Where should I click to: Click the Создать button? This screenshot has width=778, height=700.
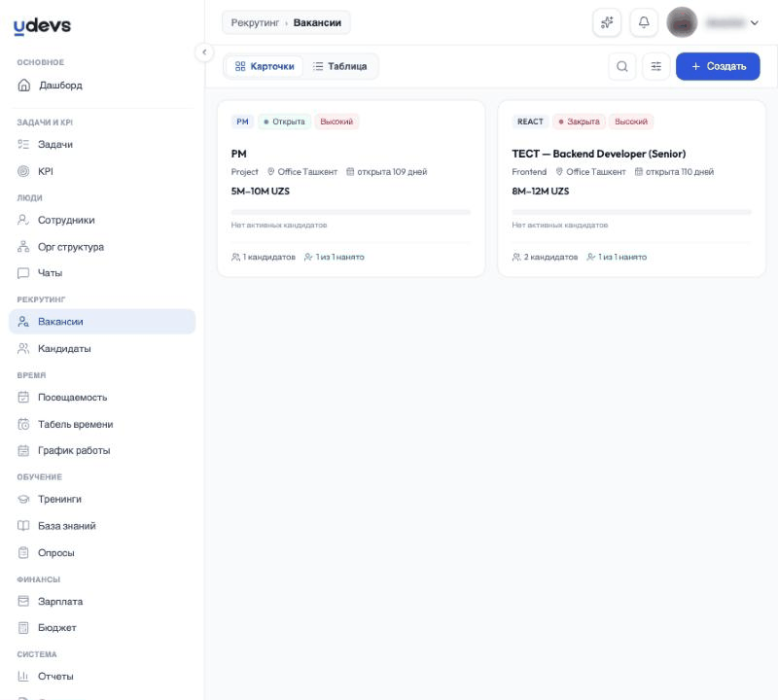point(718,66)
